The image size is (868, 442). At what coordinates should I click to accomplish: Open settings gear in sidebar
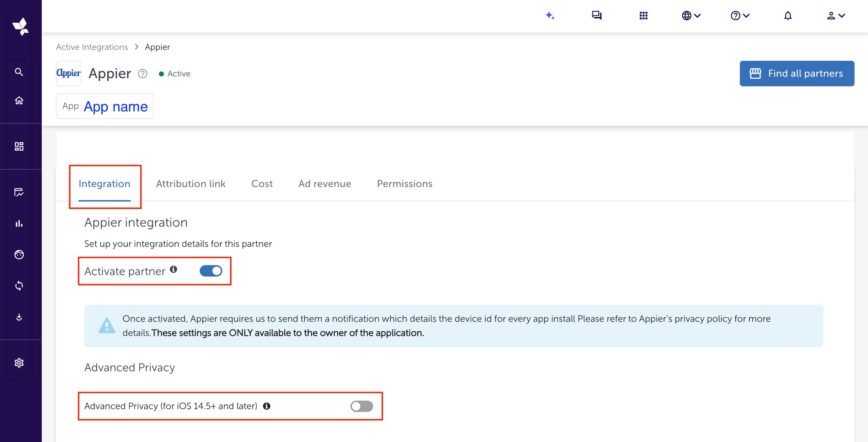[19, 363]
